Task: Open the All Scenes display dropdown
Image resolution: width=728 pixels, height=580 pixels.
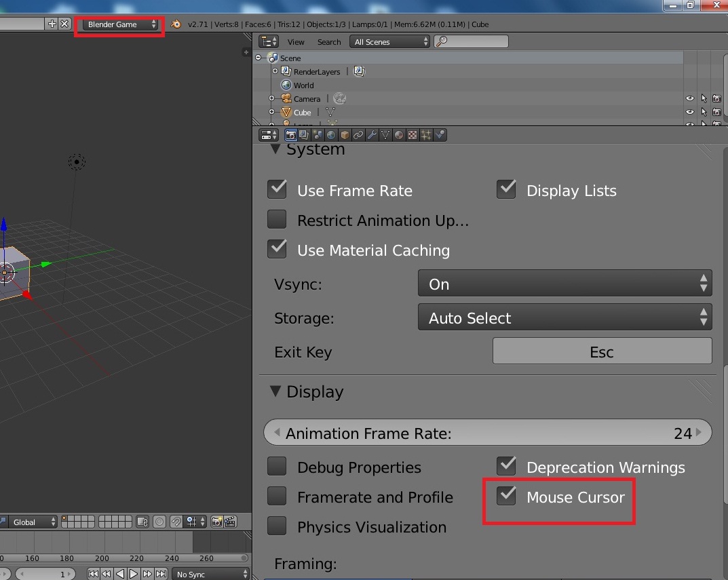Action: [389, 42]
